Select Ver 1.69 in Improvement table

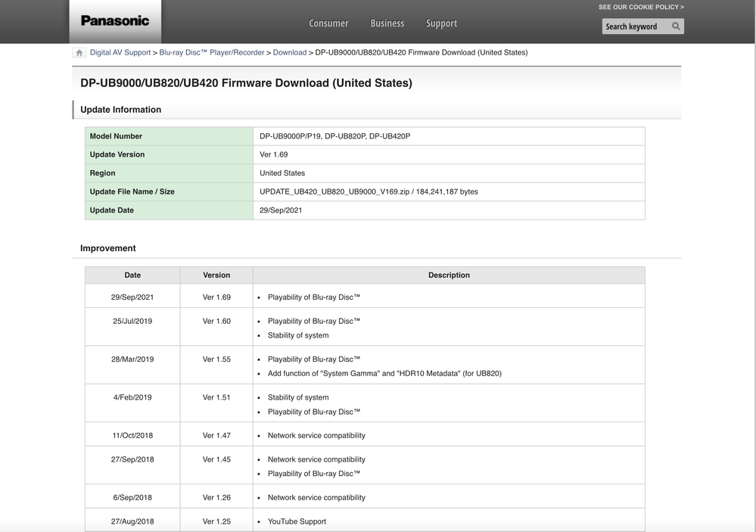tap(216, 297)
